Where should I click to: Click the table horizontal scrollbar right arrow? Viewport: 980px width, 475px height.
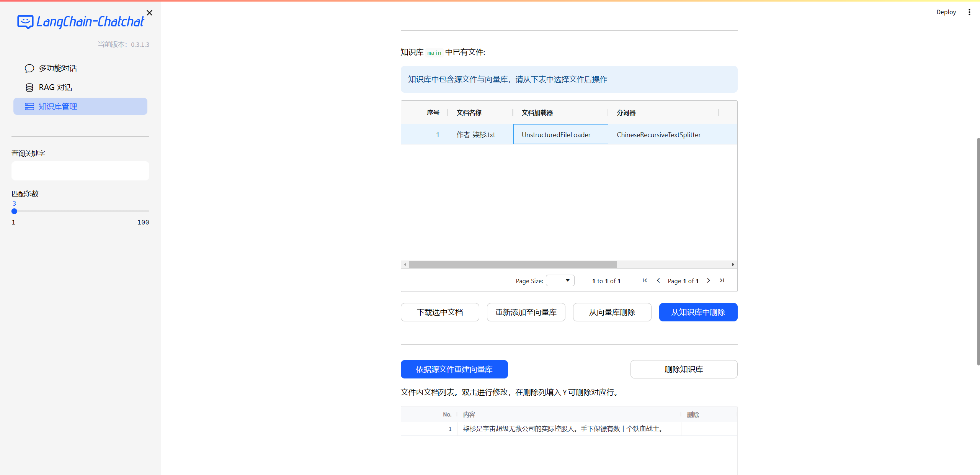click(x=733, y=265)
